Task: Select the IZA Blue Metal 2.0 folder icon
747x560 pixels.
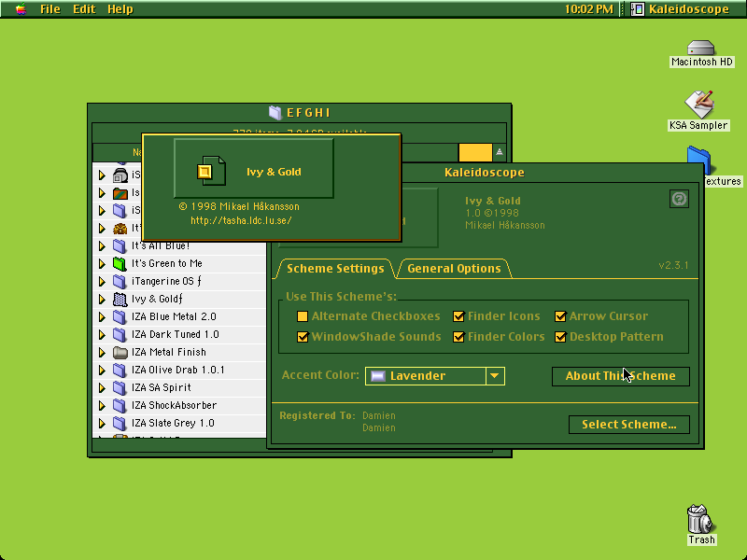Action: coord(120,316)
